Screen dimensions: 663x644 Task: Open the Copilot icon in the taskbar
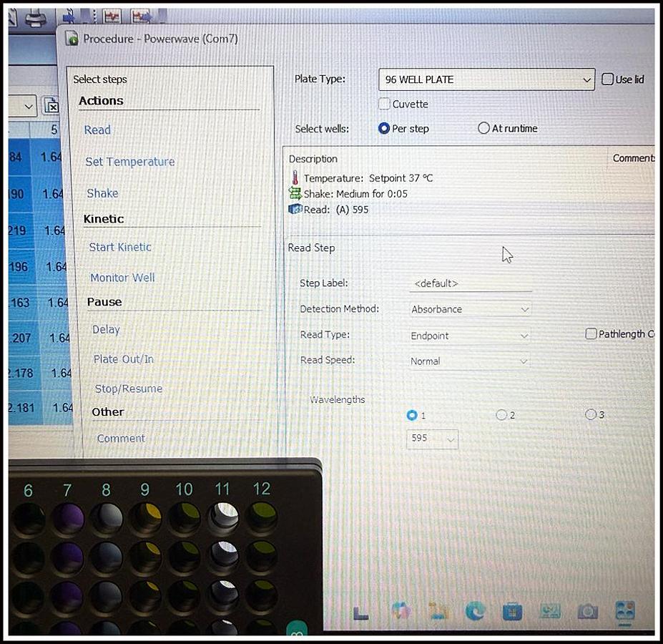[x=401, y=610]
